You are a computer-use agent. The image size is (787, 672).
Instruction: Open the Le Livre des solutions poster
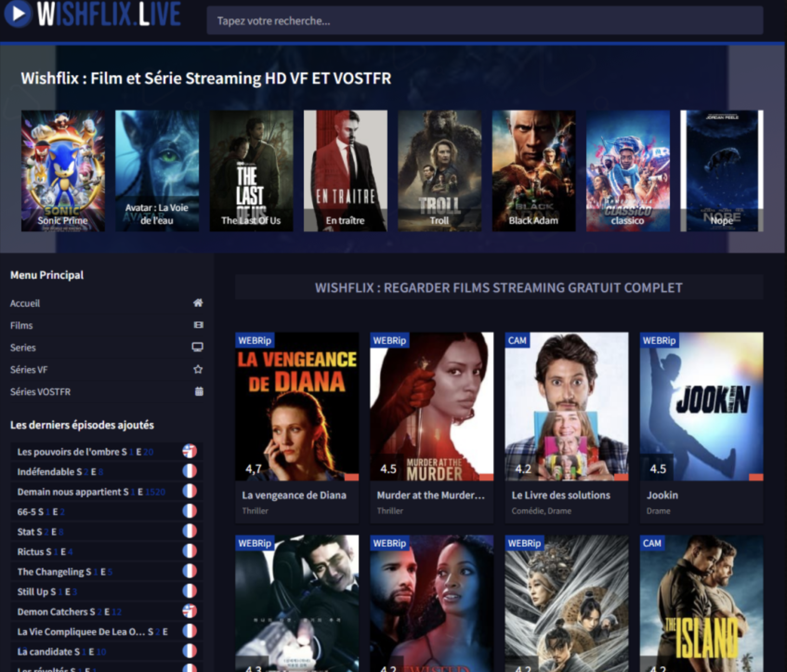point(567,406)
